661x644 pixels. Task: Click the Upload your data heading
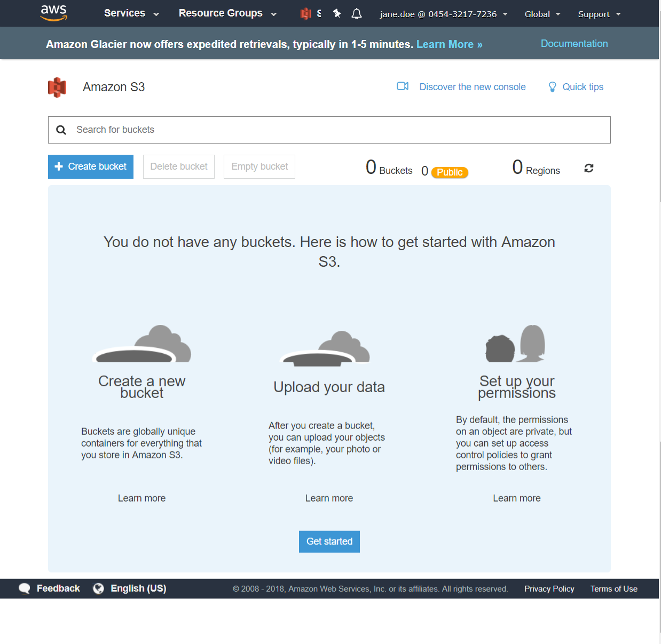coord(329,387)
